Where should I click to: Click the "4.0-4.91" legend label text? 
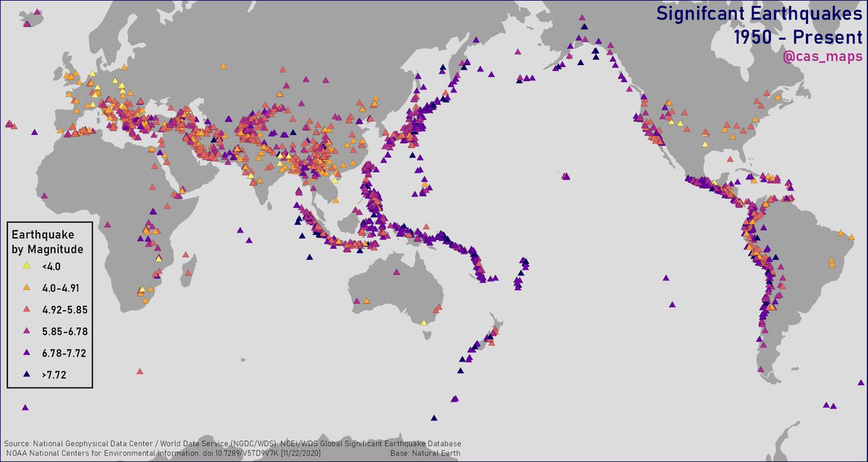pyautogui.click(x=60, y=288)
